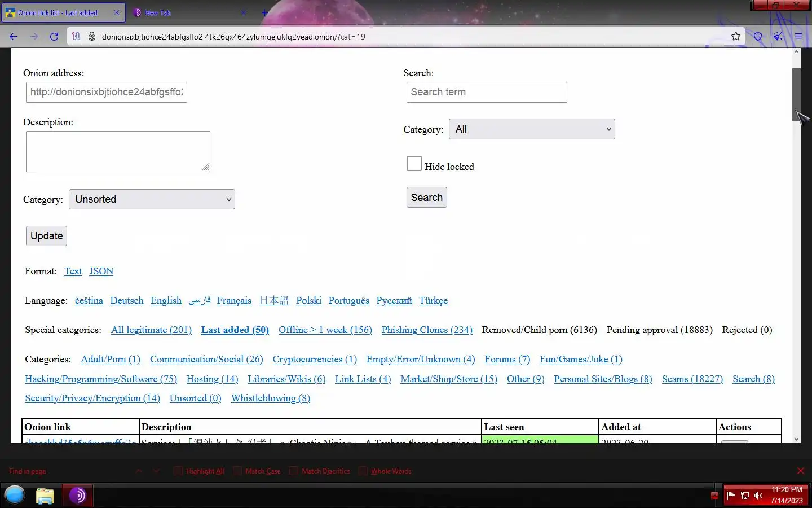This screenshot has width=812, height=508.
Task: Click the Onion address input field
Action: [107, 92]
